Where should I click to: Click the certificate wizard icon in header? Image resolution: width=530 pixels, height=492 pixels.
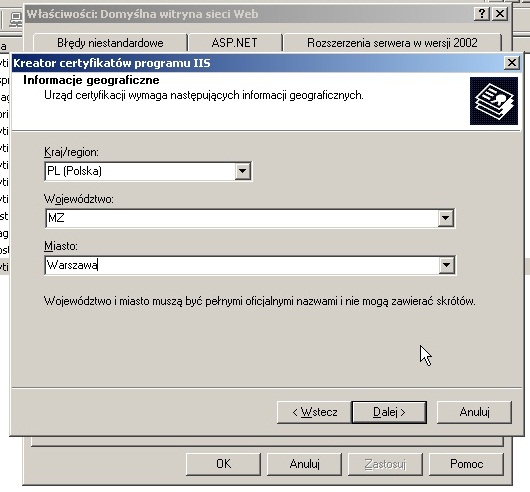[x=493, y=101]
